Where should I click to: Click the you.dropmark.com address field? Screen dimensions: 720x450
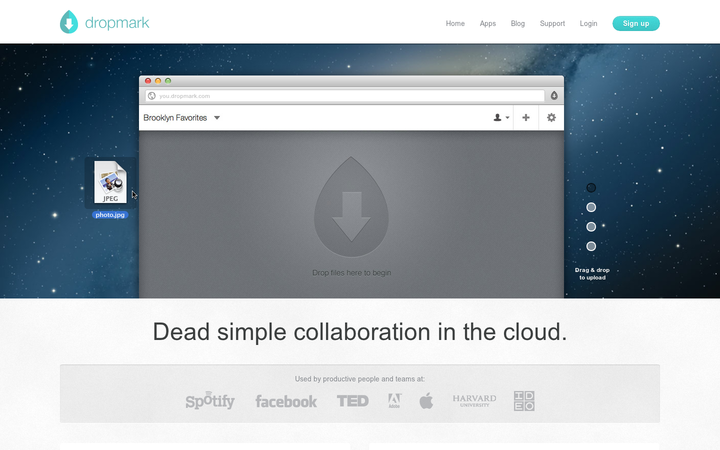pyautogui.click(x=345, y=96)
